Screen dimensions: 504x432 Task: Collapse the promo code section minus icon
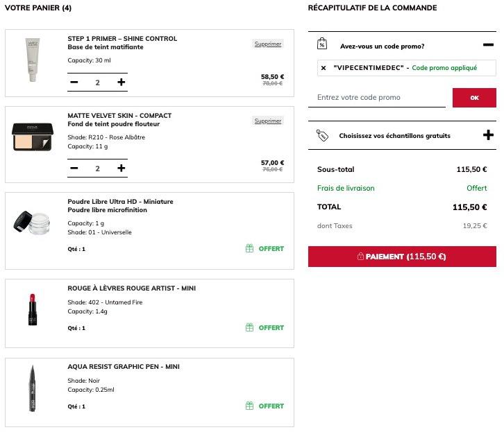click(488, 45)
